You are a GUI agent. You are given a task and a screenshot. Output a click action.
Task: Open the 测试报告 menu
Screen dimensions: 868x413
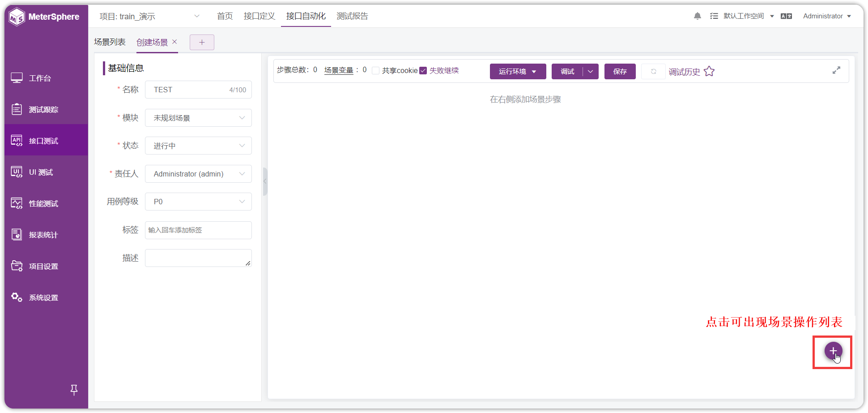click(352, 16)
